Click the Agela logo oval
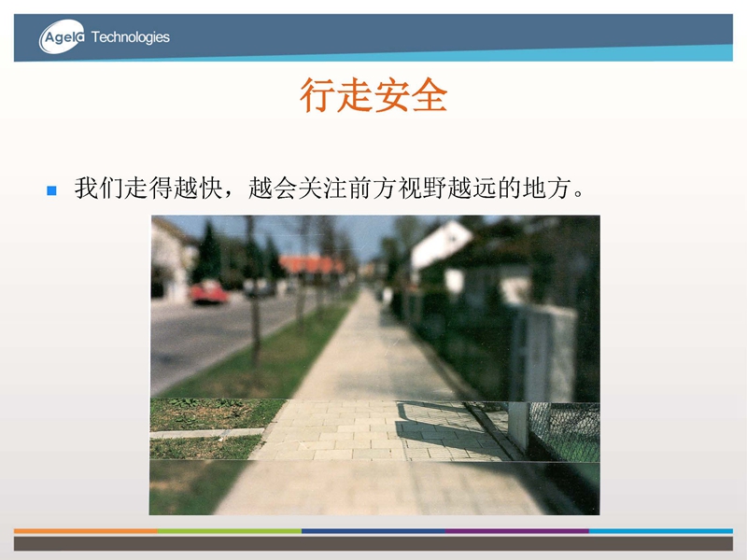 pyautogui.click(x=62, y=36)
